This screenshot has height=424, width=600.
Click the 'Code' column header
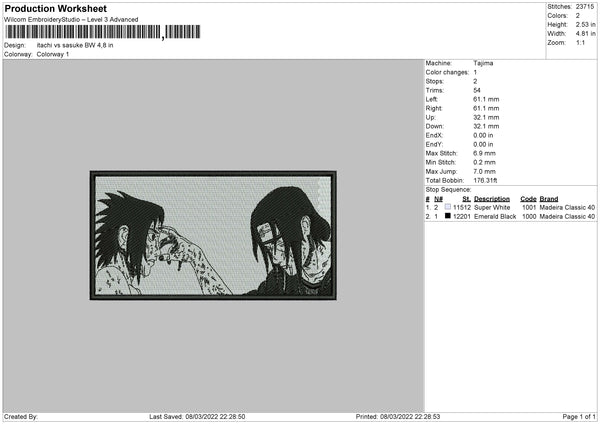tap(528, 199)
